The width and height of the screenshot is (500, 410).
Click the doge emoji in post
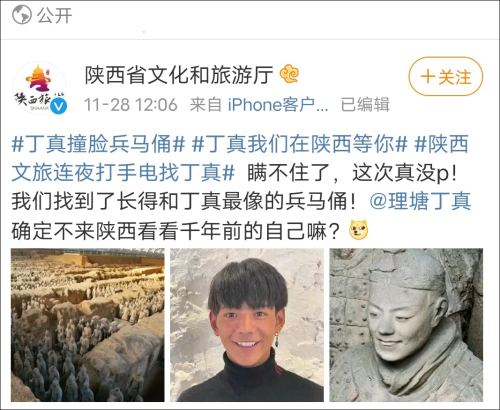coord(359,230)
